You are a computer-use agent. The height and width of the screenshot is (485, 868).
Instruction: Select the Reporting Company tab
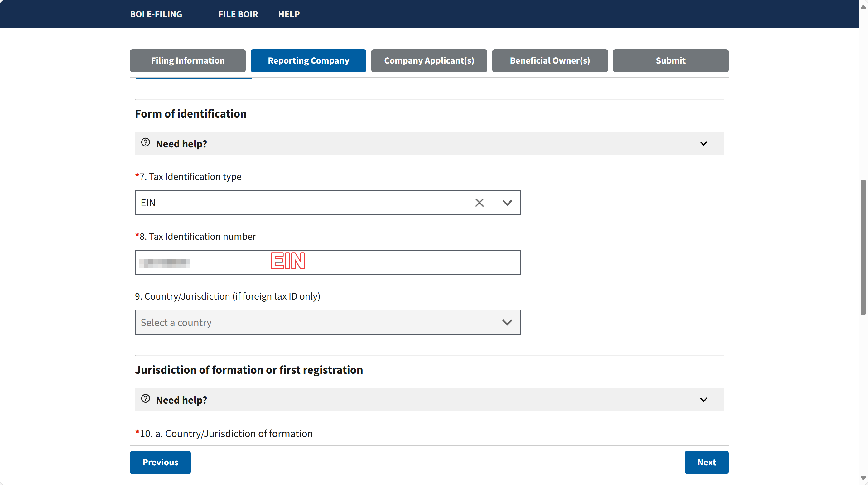308,60
